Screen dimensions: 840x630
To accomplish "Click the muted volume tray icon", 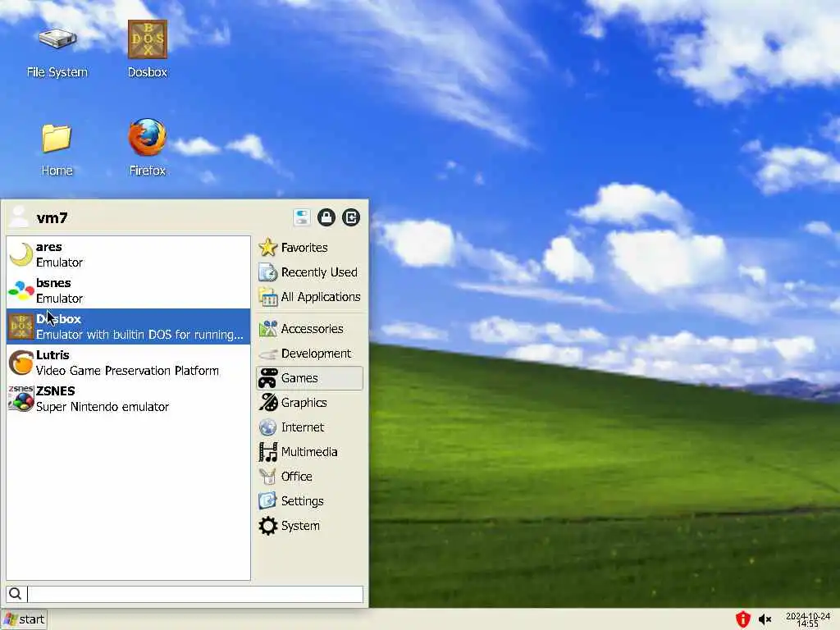I will (x=765, y=620).
